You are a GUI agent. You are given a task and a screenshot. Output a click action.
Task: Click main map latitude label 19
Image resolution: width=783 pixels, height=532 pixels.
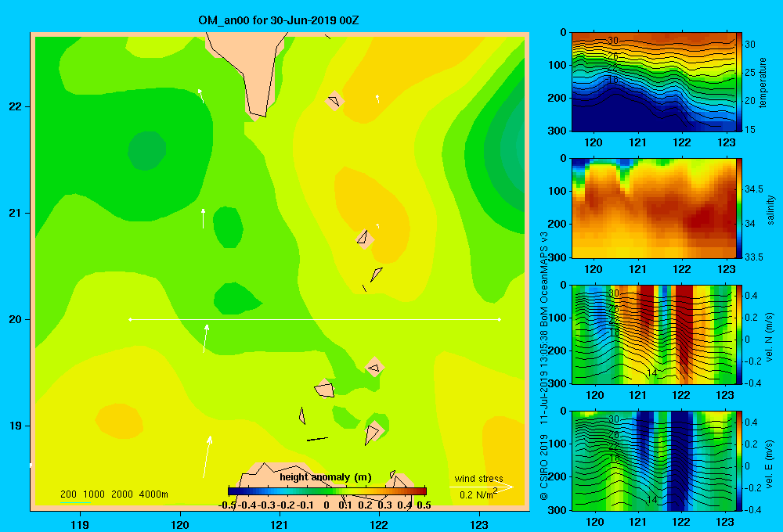coord(16,426)
